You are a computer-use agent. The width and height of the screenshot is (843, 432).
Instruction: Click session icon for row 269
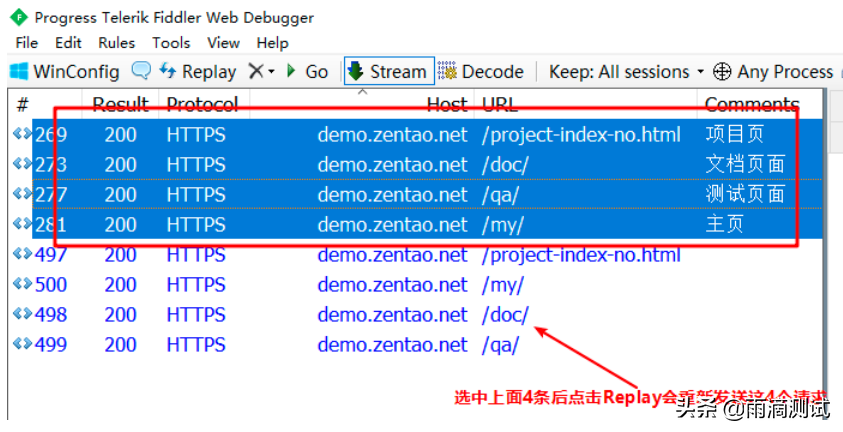22,134
